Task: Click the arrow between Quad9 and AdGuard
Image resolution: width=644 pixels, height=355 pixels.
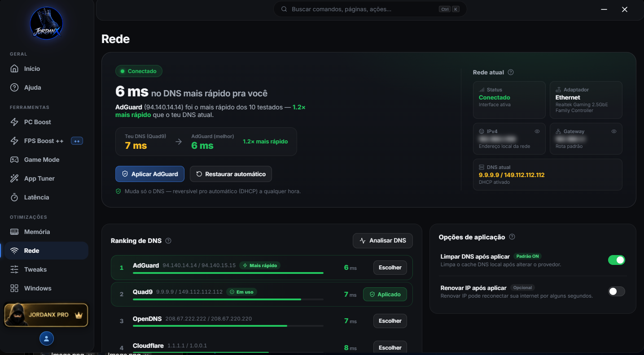Action: pos(179,142)
